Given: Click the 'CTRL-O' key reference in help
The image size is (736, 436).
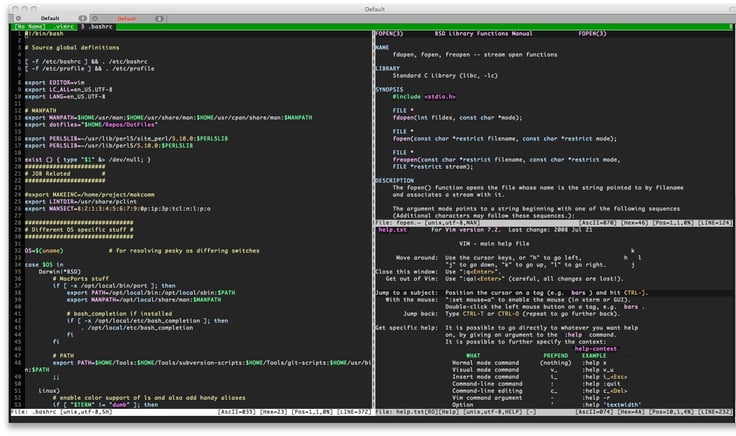Looking at the screenshot, I should pos(508,314).
